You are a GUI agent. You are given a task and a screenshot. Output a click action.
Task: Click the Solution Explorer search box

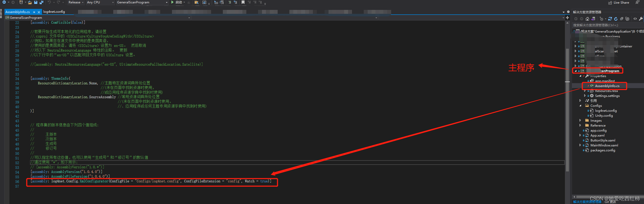click(x=608, y=25)
